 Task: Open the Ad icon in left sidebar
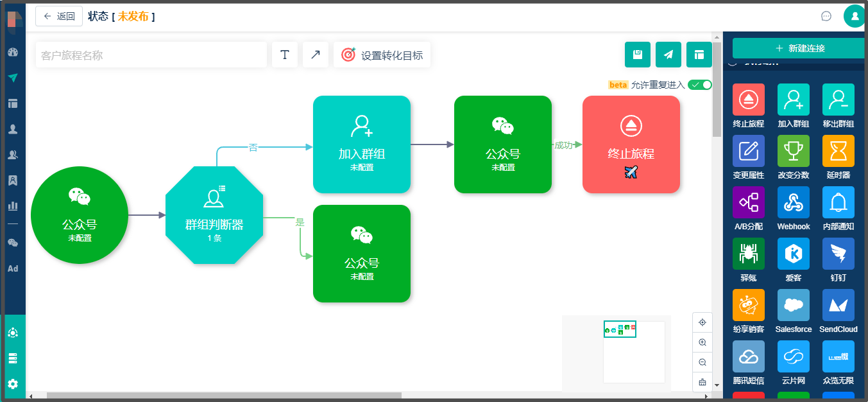pos(13,268)
